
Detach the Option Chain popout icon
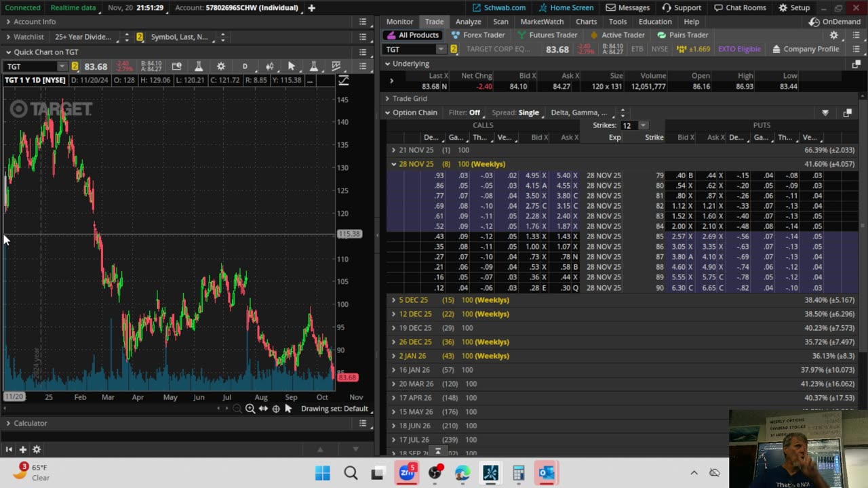point(847,113)
